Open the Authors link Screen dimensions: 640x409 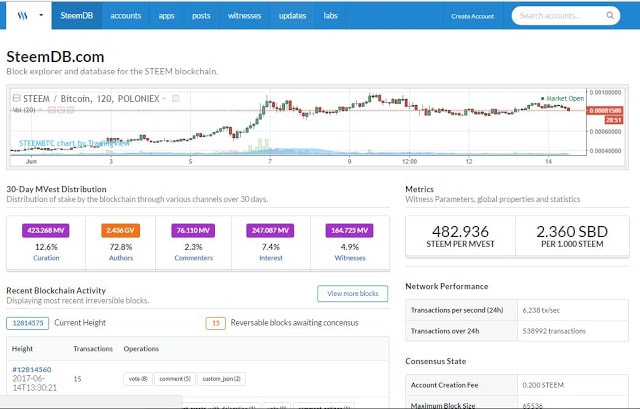pyautogui.click(x=121, y=258)
